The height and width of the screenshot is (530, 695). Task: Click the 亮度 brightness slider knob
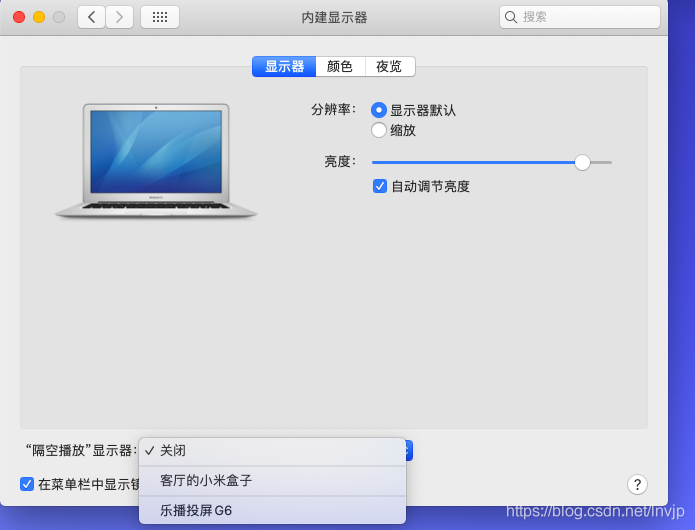point(582,163)
